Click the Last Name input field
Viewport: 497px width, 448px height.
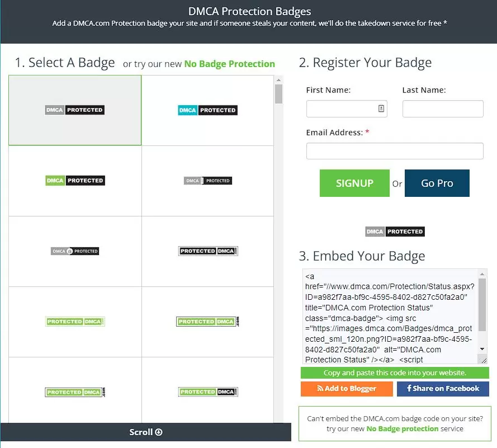[442, 109]
